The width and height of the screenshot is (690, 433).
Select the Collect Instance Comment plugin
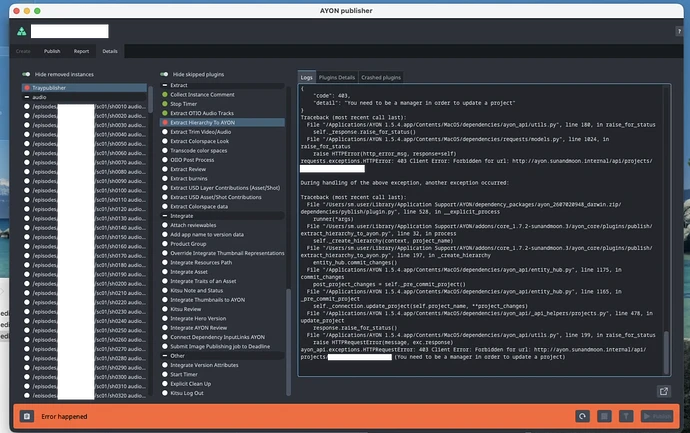coord(222,95)
